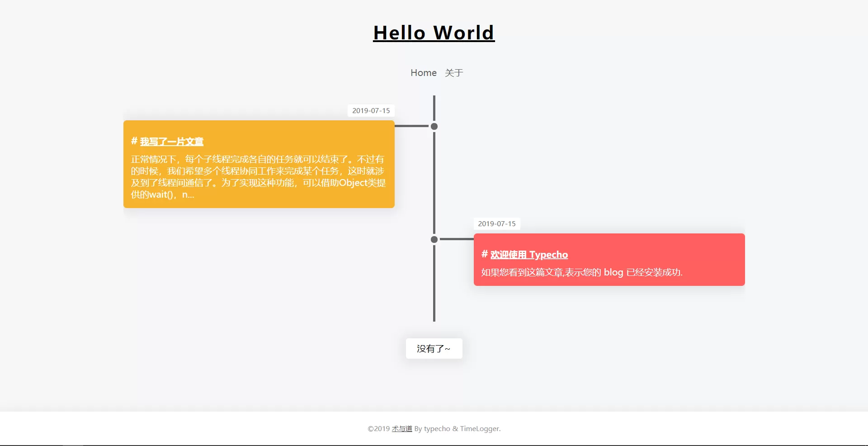Click the Hello World site title
868x446 pixels.
coord(434,33)
